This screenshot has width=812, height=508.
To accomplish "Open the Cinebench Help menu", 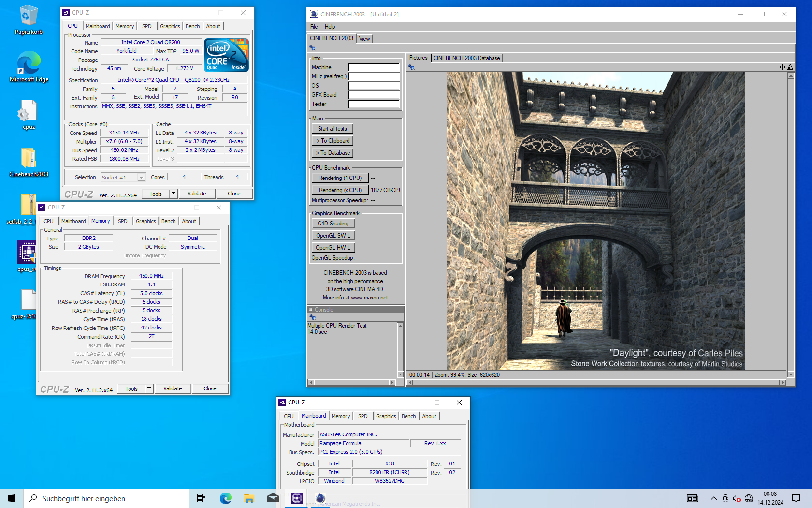I will pos(330,27).
